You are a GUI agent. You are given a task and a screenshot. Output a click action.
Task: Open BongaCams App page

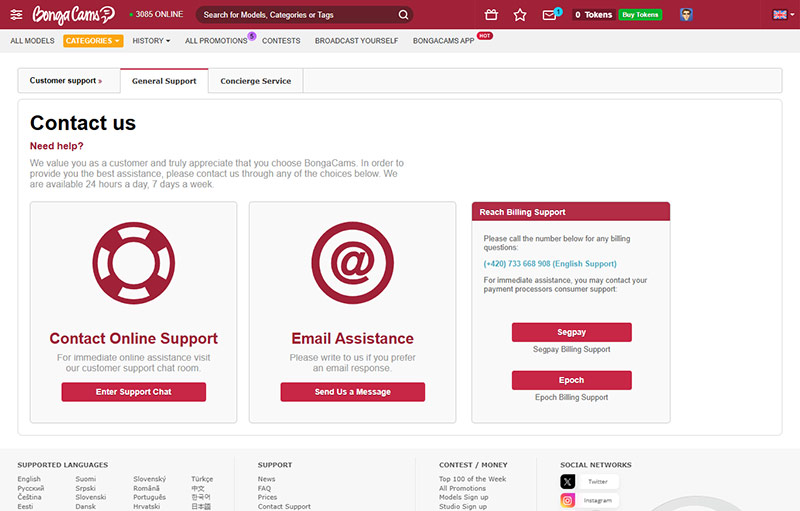[443, 41]
